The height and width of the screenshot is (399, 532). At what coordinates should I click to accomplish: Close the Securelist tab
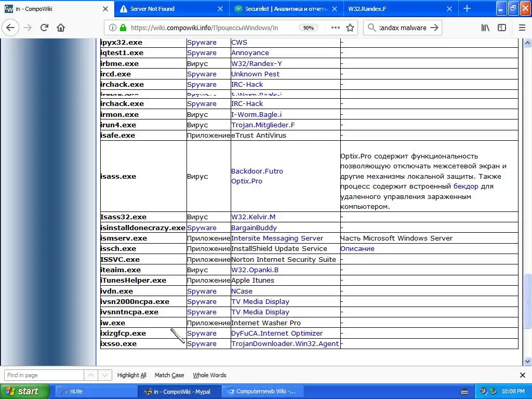tap(335, 9)
